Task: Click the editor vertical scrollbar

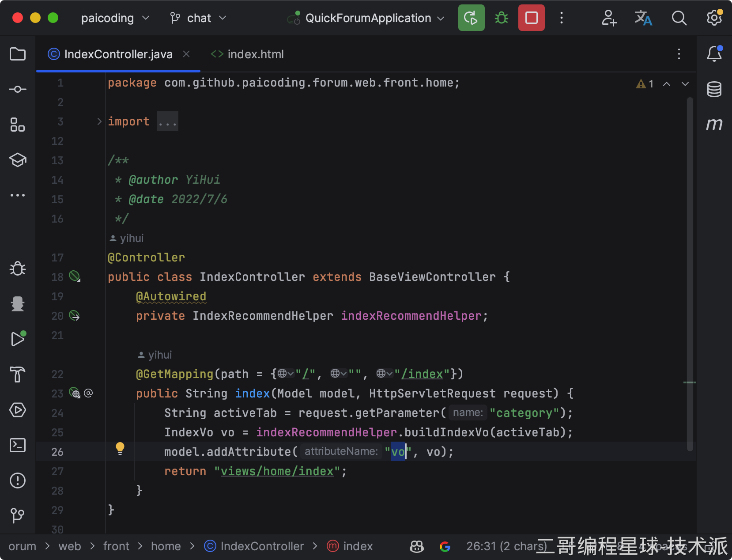Action: [x=690, y=274]
